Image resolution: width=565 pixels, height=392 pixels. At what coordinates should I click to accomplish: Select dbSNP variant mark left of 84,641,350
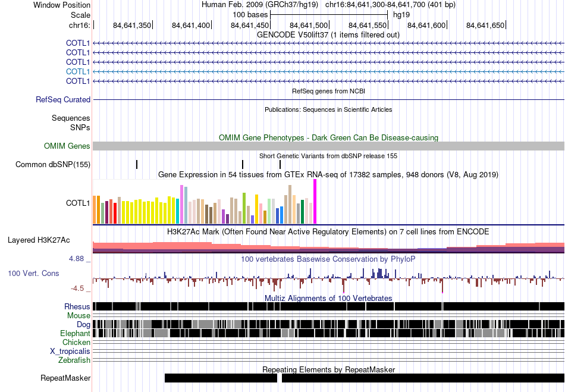tap(137, 165)
